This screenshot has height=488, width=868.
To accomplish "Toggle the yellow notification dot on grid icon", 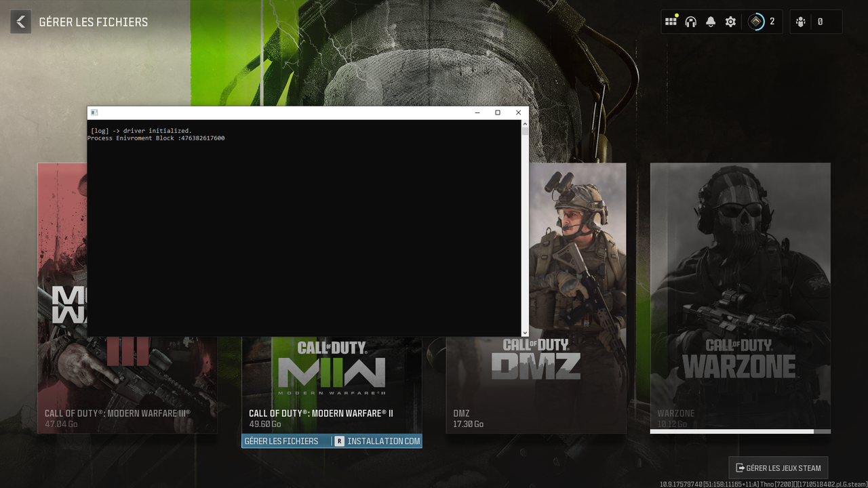I will [677, 14].
